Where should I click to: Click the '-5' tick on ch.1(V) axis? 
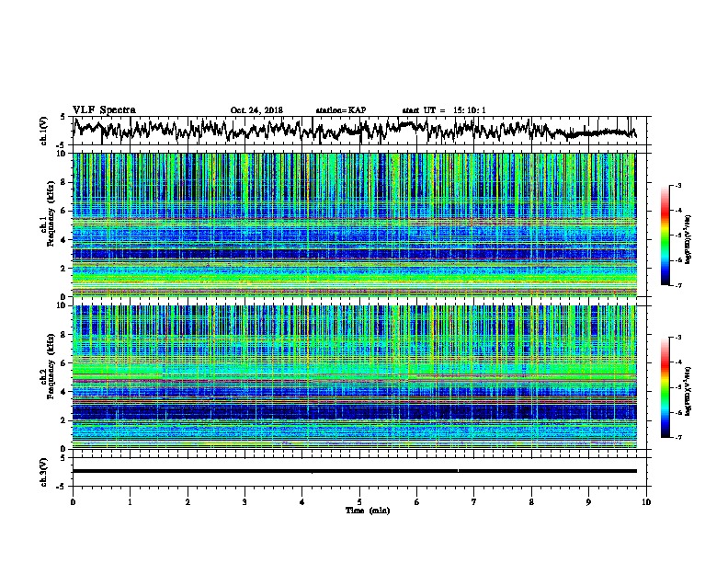click(x=63, y=145)
